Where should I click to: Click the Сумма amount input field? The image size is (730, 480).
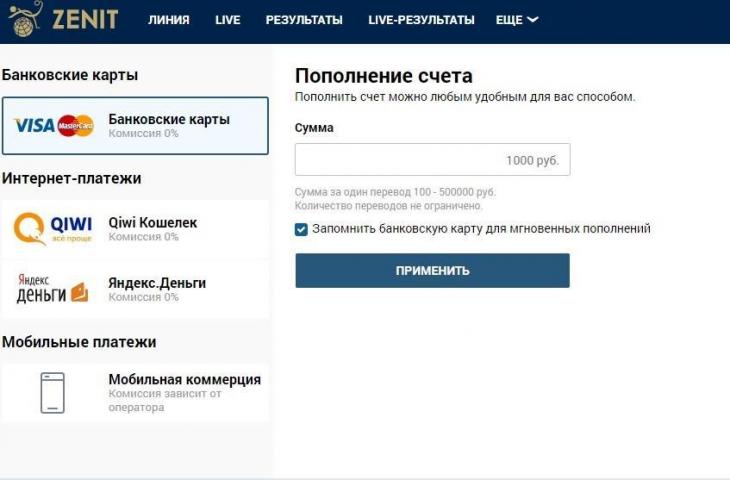432,160
